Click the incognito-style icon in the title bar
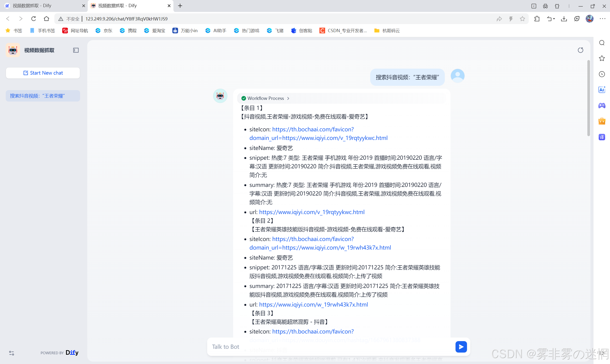The height and width of the screenshot is (364, 610). 545,6
